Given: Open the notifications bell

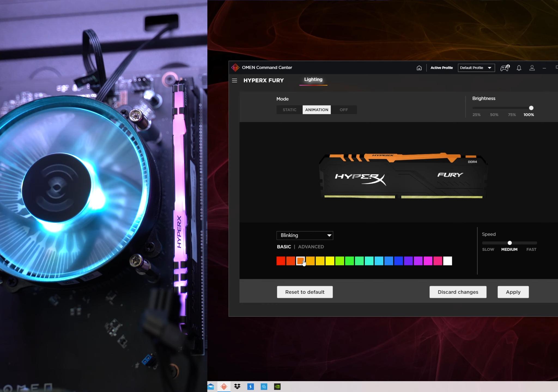Looking at the screenshot, I should pyautogui.click(x=519, y=68).
